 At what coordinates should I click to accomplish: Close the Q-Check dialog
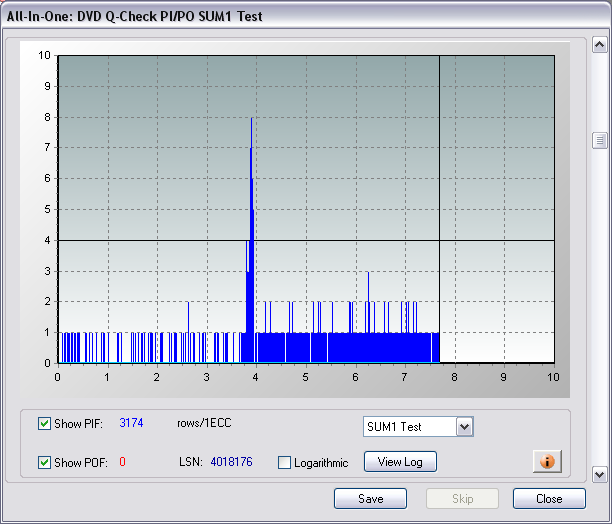[x=549, y=499]
